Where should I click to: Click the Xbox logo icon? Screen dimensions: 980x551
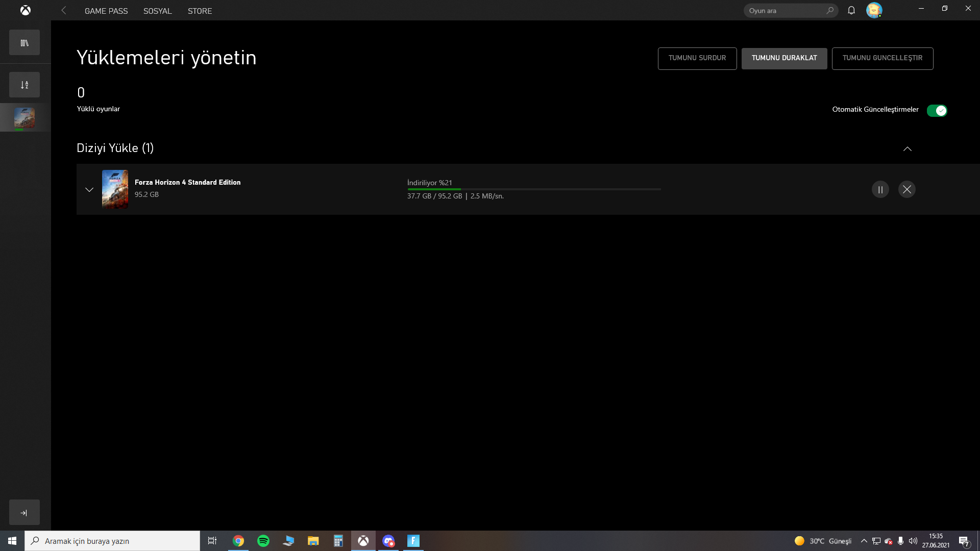[x=25, y=10]
